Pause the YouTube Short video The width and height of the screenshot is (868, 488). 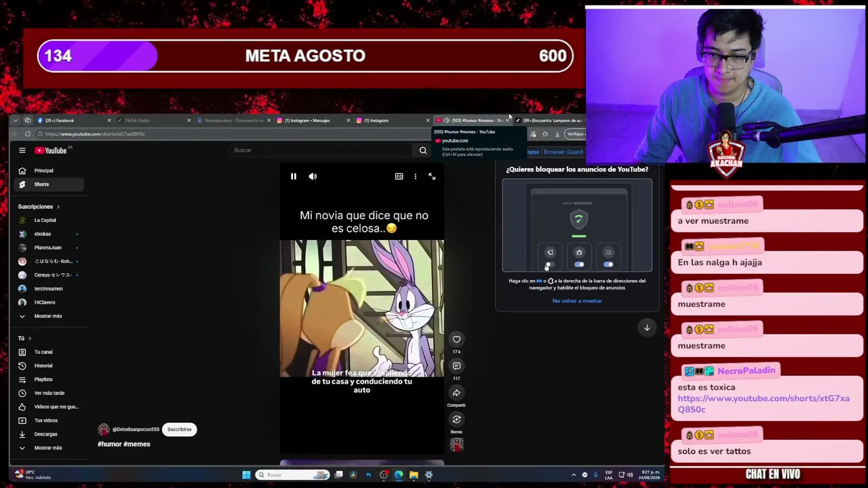[294, 176]
